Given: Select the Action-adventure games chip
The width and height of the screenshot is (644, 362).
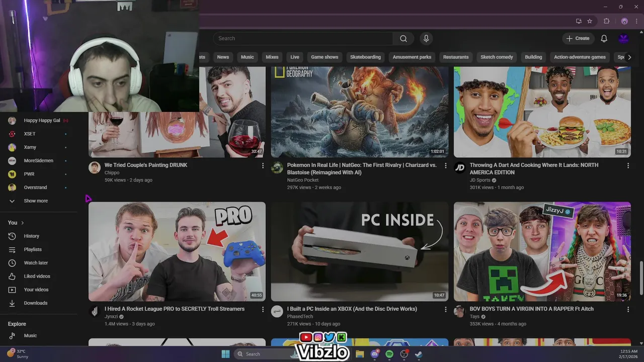Looking at the screenshot, I should (x=580, y=57).
